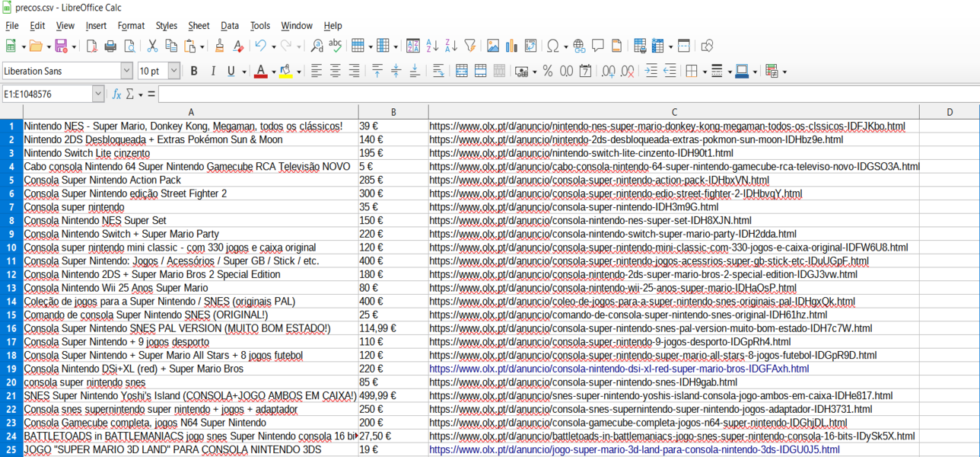Open the Sort dialog icon
The width and height of the screenshot is (980, 457).
tap(413, 46)
